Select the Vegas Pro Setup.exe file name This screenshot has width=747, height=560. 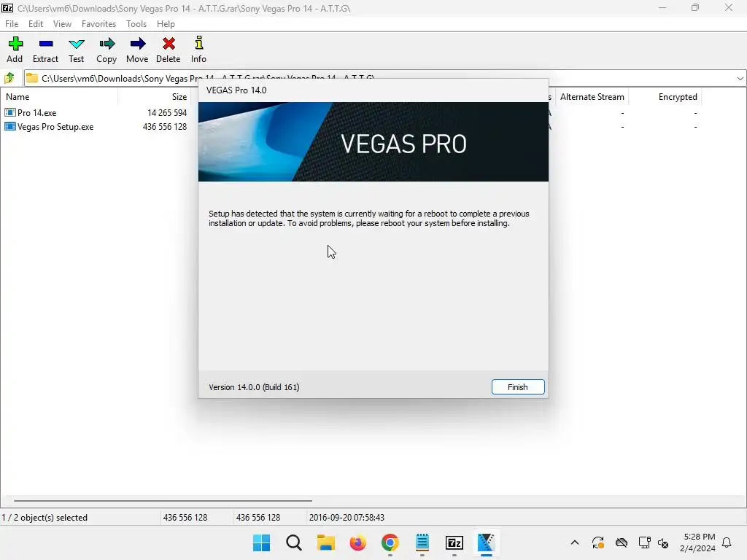pyautogui.click(x=55, y=127)
